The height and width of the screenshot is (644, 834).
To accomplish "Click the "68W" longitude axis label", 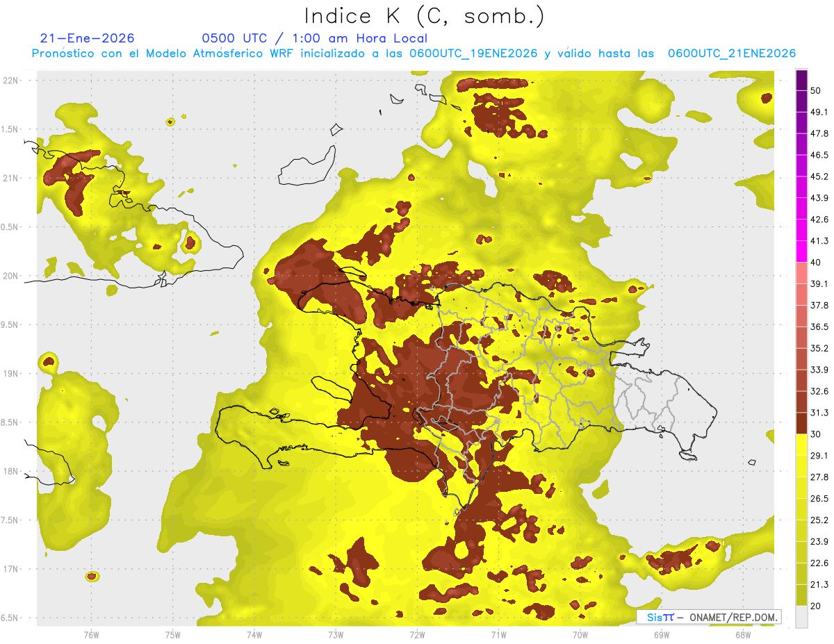I will (x=742, y=635).
